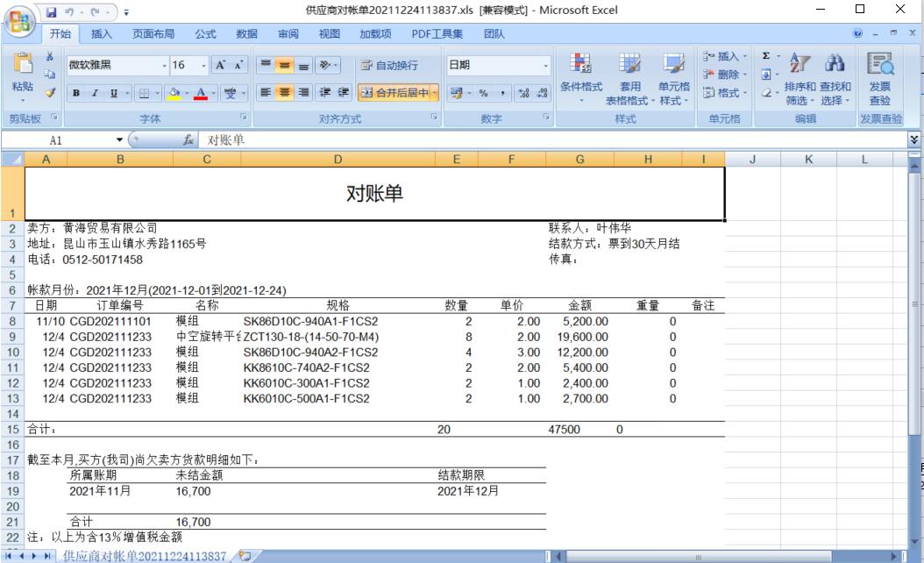Click inside the formula bar
This screenshot has height=563, width=924.
point(351,140)
